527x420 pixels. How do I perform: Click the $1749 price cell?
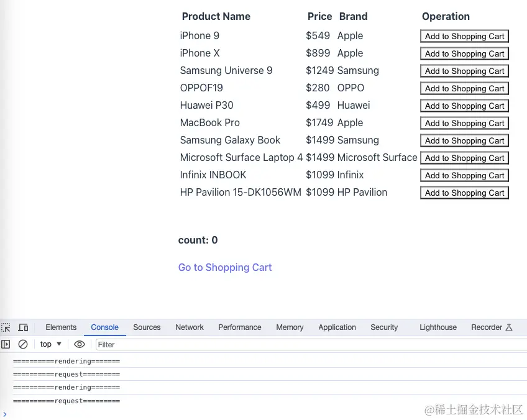click(320, 122)
